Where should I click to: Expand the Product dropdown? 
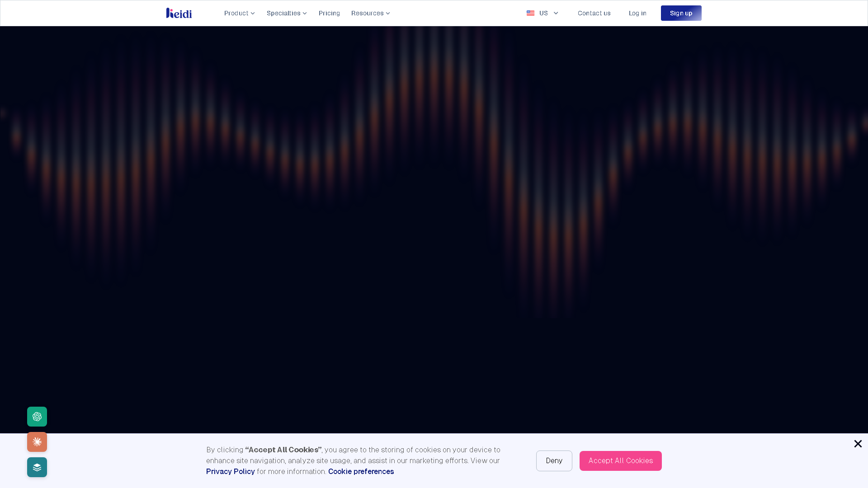click(239, 13)
